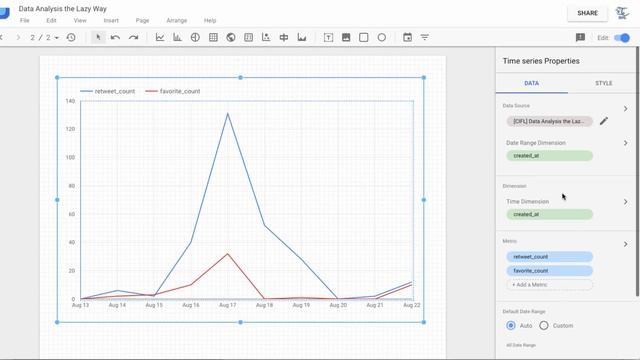Insert a bar chart
This screenshot has width=640, height=360.
177,38
